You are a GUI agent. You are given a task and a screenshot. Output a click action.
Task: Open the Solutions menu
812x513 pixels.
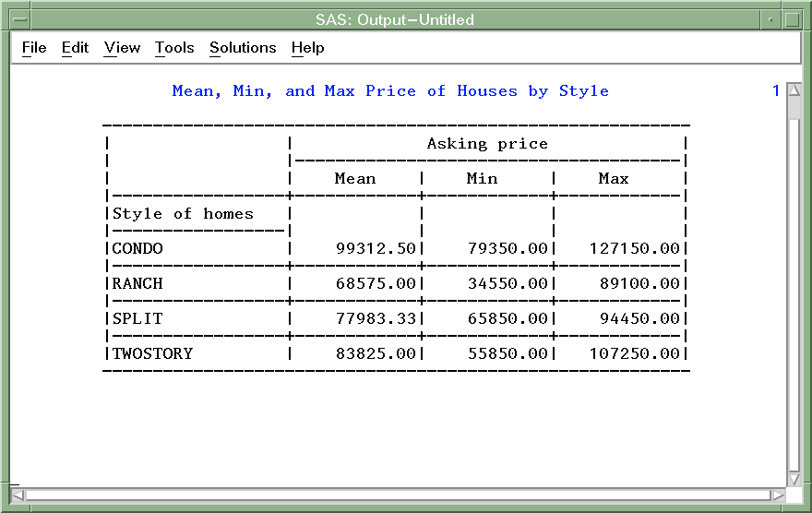click(243, 48)
